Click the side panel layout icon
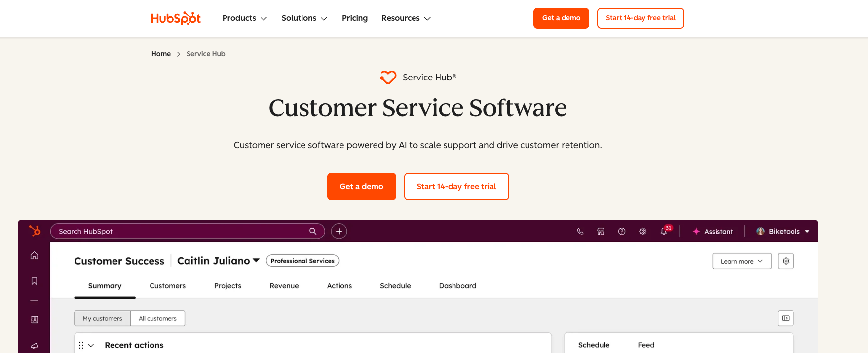 [x=786, y=318]
